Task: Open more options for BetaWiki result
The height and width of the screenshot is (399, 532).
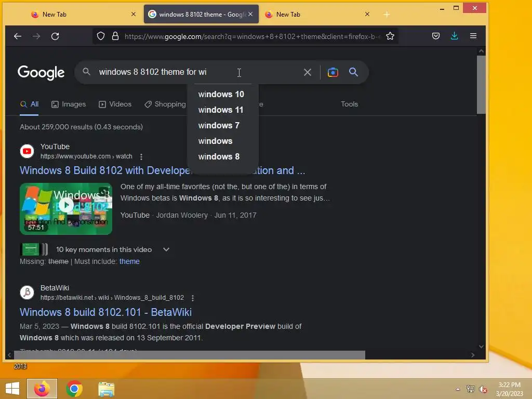Action: pyautogui.click(x=193, y=298)
